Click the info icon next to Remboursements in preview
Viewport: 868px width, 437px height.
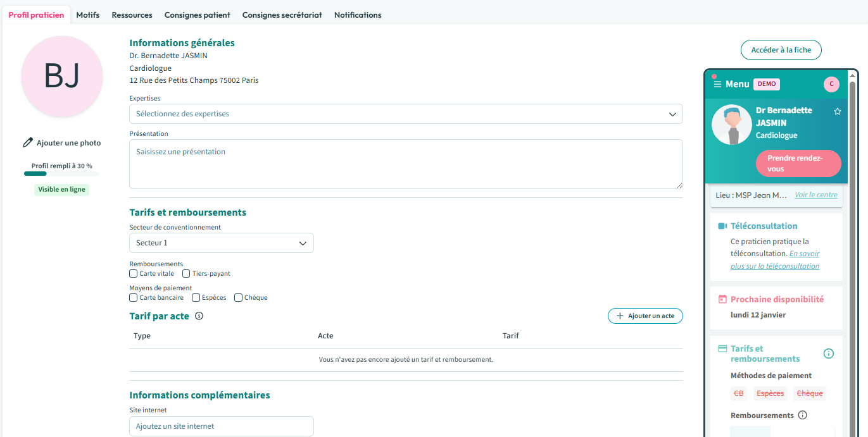click(x=803, y=415)
